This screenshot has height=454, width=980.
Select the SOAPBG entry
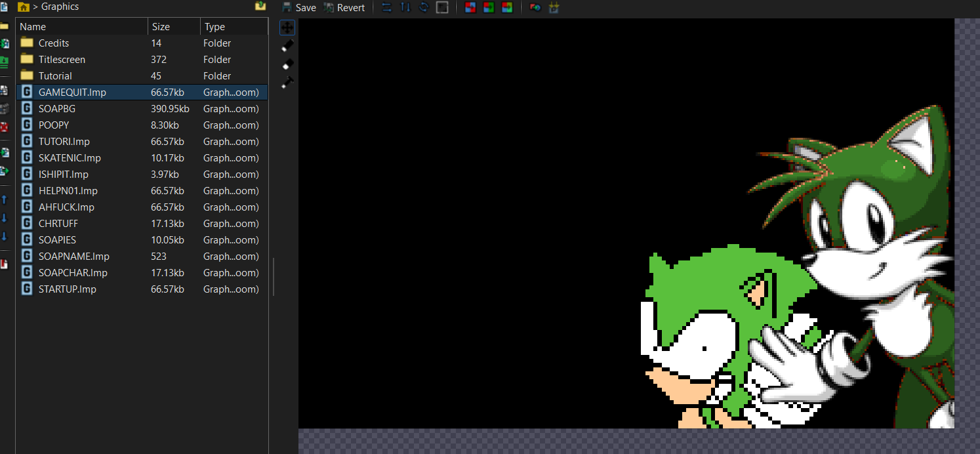pyautogui.click(x=142, y=109)
